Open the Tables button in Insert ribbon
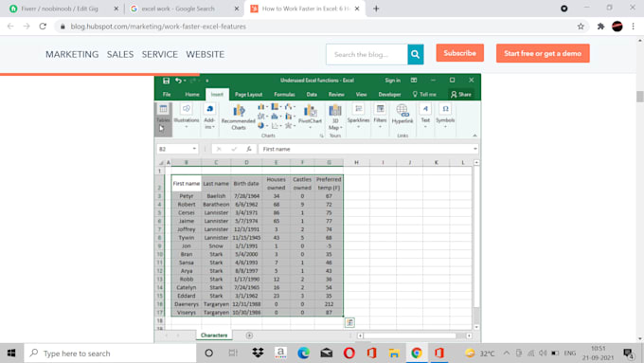 click(x=163, y=118)
